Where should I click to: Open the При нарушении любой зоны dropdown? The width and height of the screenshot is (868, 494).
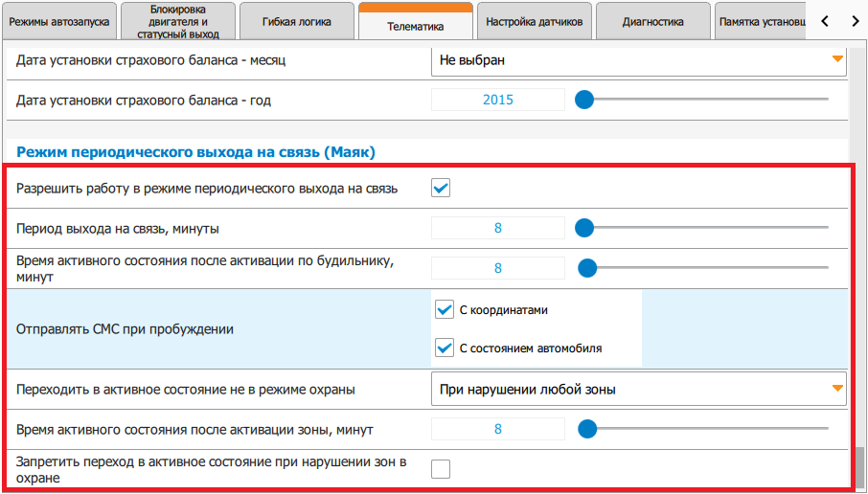pos(638,389)
